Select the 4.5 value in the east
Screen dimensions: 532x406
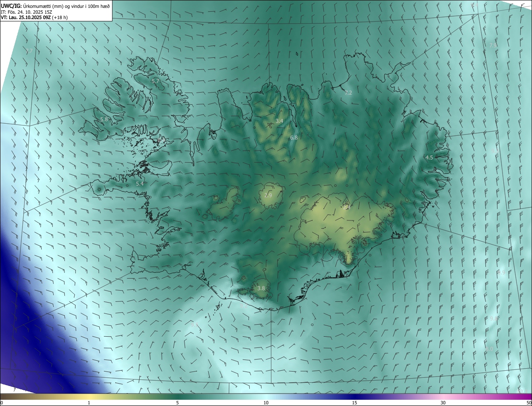[429, 157]
